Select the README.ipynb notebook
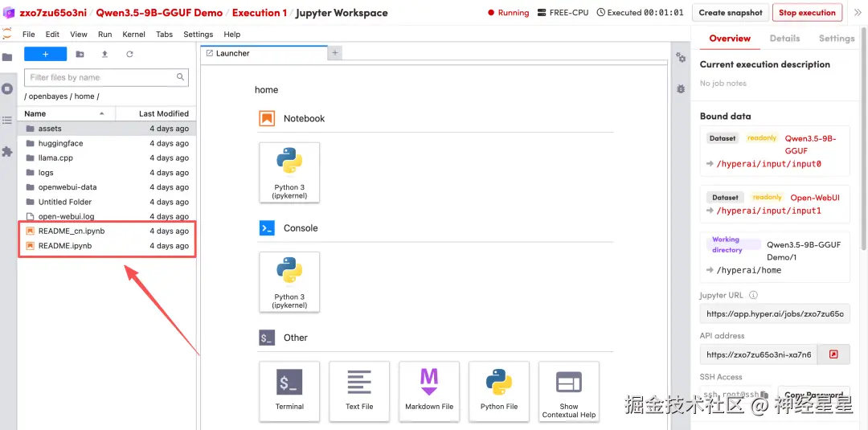The image size is (868, 430). point(107,246)
